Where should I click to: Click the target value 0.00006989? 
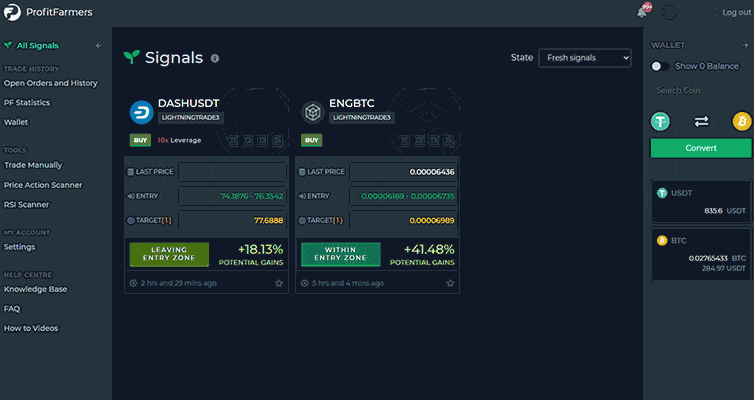pos(432,221)
